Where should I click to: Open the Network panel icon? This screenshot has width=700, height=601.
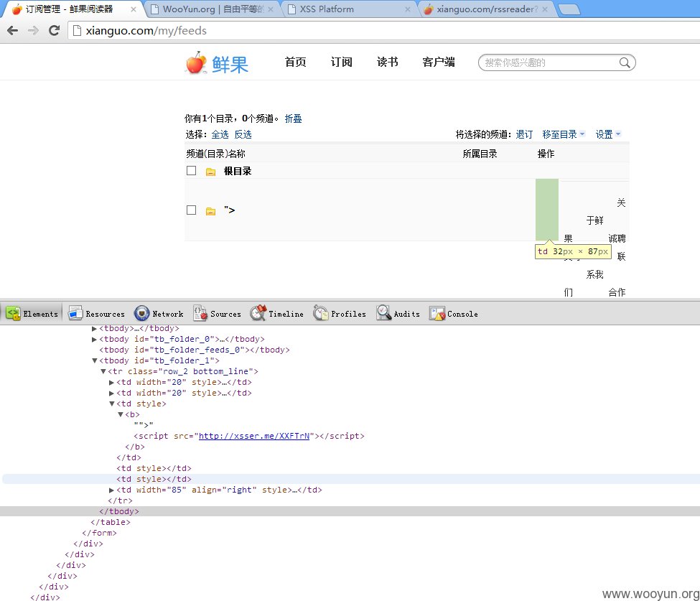coord(141,314)
